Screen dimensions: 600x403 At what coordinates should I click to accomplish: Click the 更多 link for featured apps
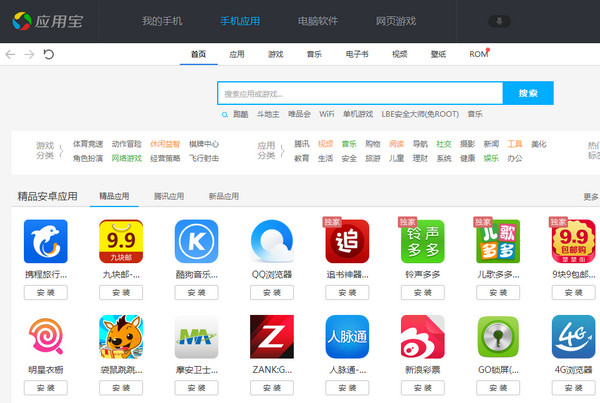(591, 197)
